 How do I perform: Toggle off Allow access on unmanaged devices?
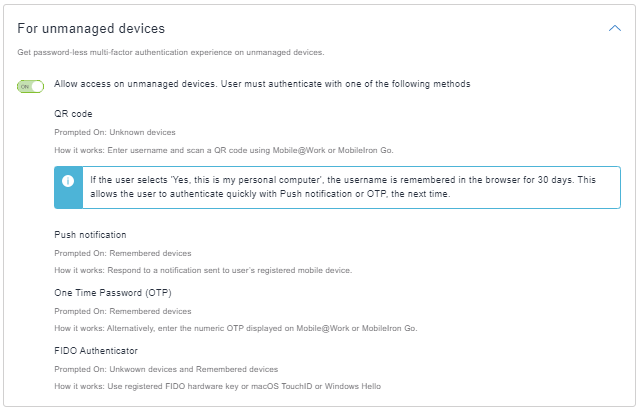tap(30, 86)
